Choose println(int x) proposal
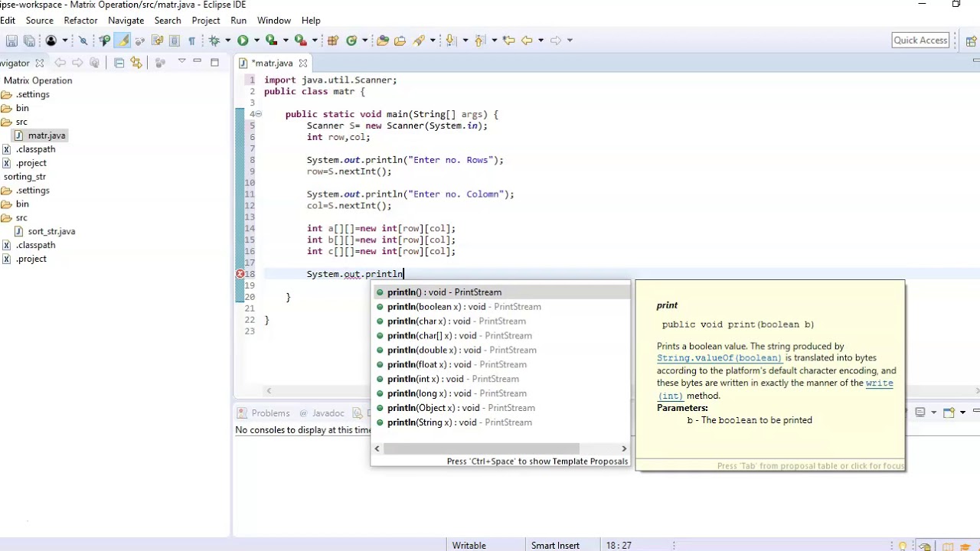This screenshot has height=551, width=980. [501, 379]
